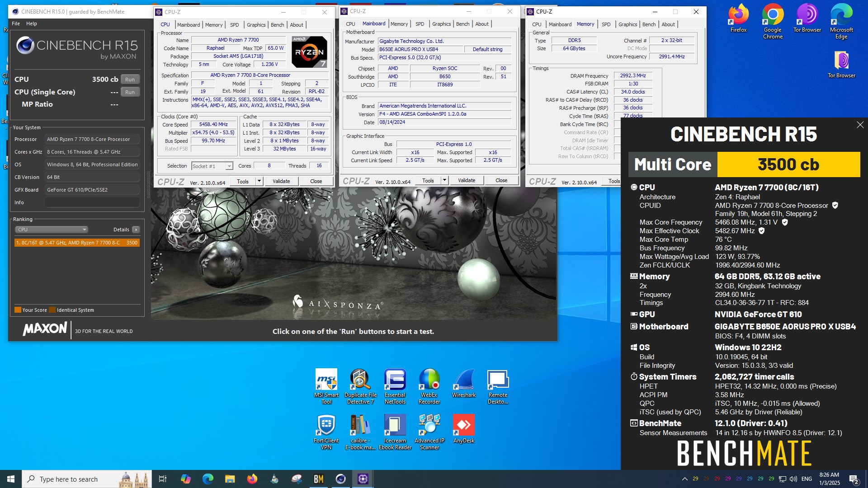Open clock and date in taskbar
The width and height of the screenshot is (868, 488).
tap(830, 479)
